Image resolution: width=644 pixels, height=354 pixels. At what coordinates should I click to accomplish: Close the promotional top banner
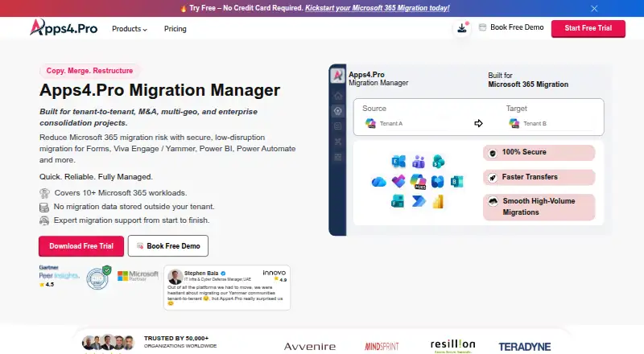tap(594, 8)
